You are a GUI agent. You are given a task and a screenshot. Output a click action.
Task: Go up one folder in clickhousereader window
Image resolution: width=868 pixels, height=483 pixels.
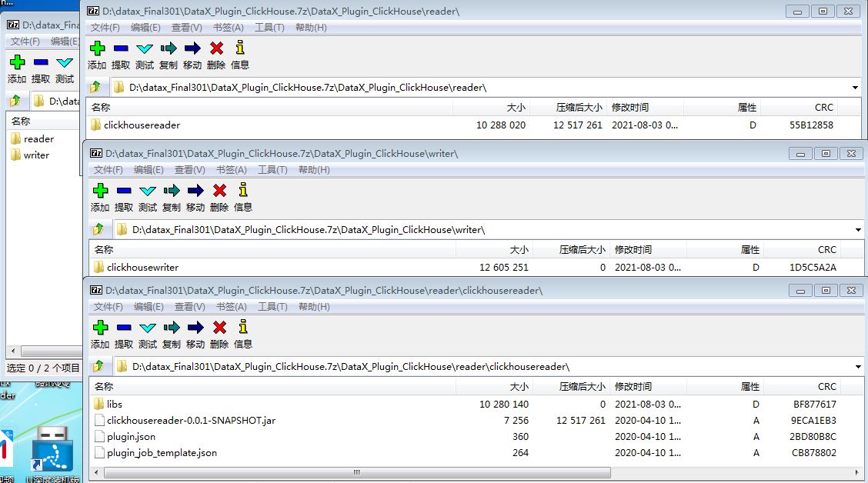click(x=98, y=365)
